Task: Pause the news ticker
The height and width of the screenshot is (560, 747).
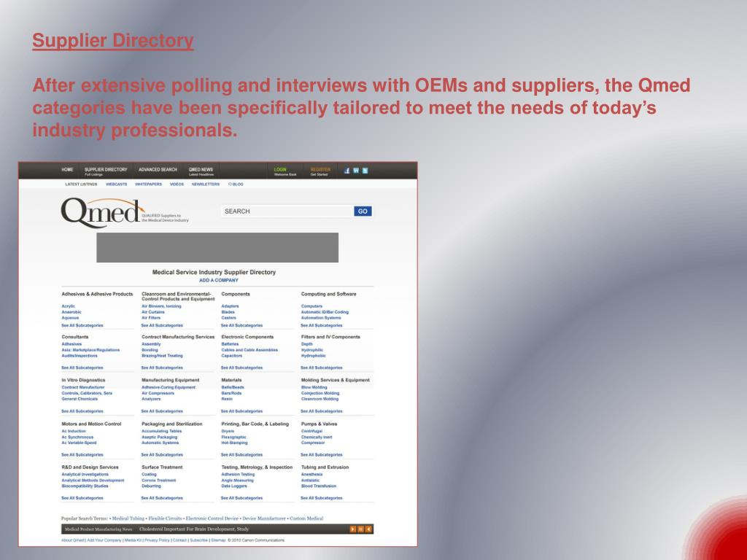Action: pos(360,529)
